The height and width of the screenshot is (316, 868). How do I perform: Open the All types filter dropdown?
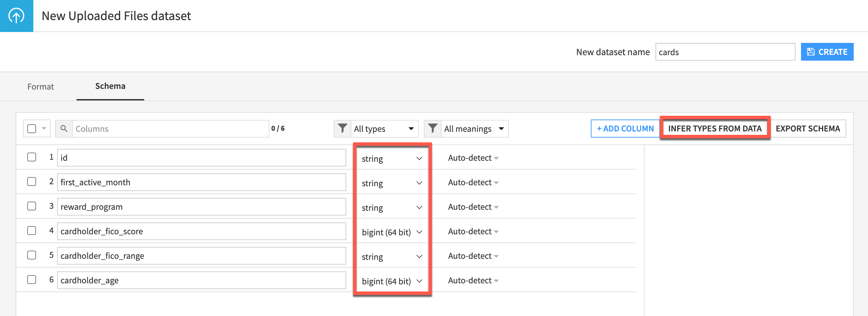tap(384, 129)
